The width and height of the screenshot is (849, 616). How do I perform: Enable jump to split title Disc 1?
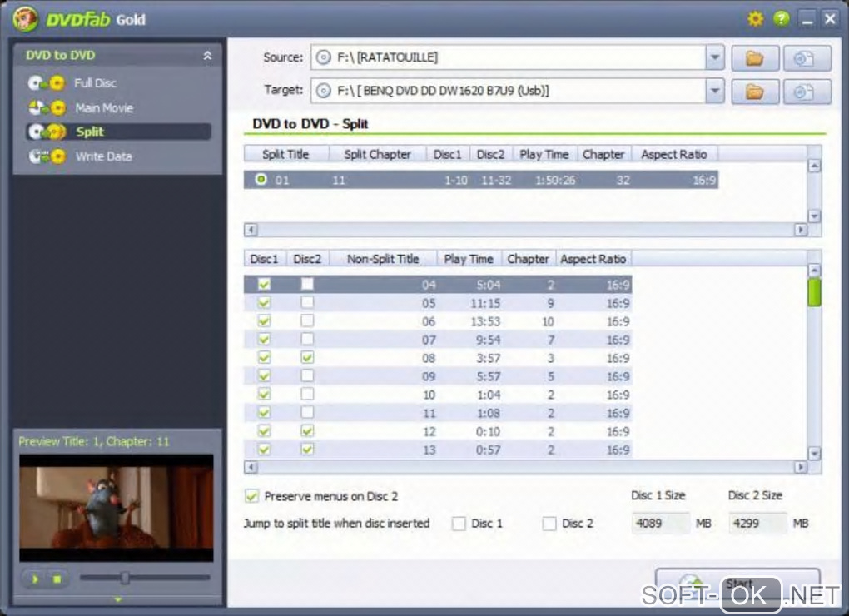(x=459, y=524)
